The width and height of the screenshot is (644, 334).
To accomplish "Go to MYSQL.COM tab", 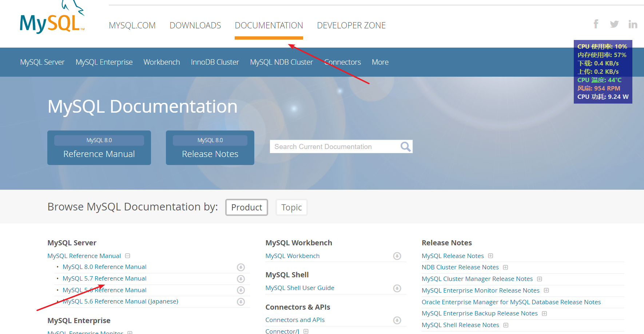I will 132,25.
